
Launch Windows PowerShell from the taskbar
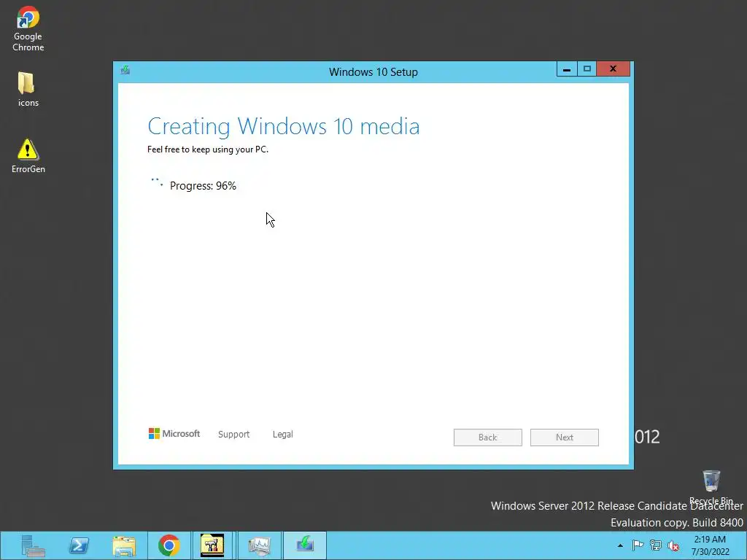tap(79, 545)
